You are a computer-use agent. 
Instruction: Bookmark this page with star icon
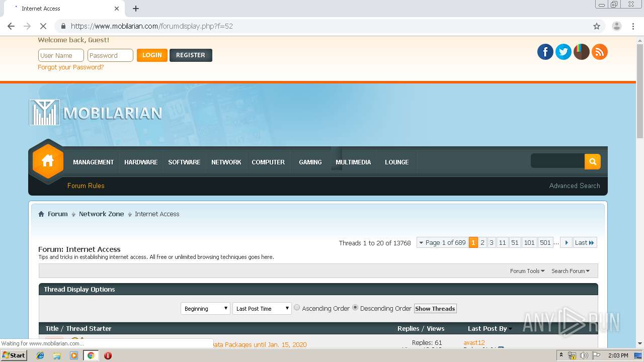[x=597, y=26]
